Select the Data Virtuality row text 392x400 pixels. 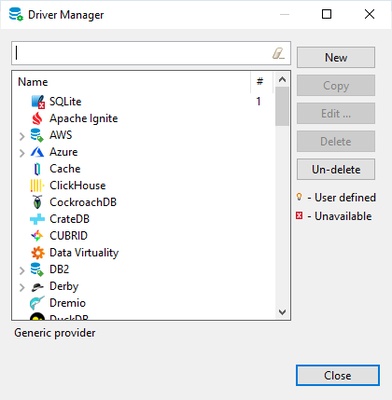[x=84, y=253]
